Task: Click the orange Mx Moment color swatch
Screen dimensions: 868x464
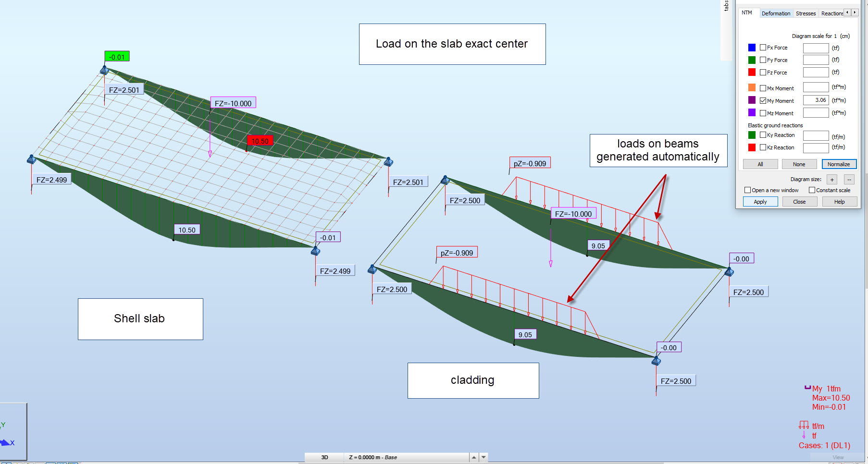Action: pos(752,88)
